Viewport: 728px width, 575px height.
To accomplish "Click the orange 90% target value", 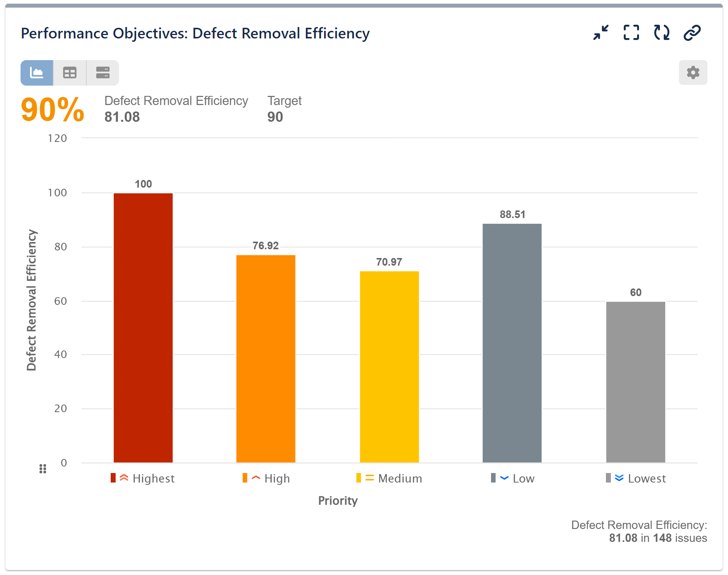I will tap(52, 109).
